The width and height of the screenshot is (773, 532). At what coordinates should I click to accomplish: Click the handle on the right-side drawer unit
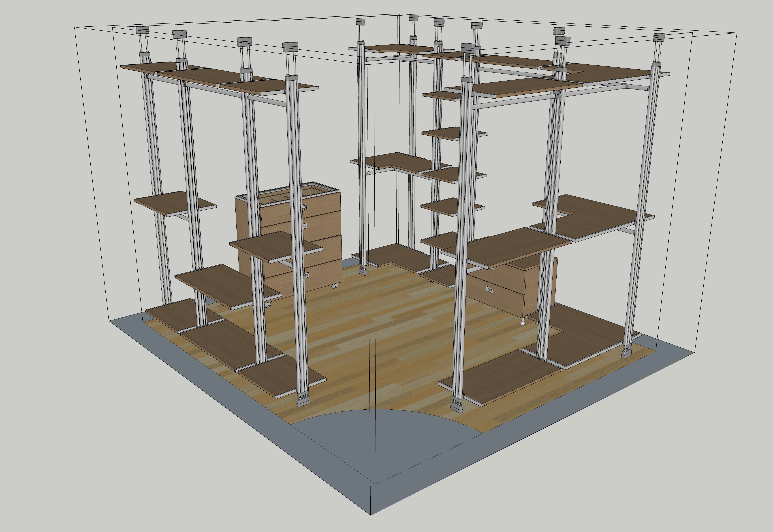coord(489,289)
